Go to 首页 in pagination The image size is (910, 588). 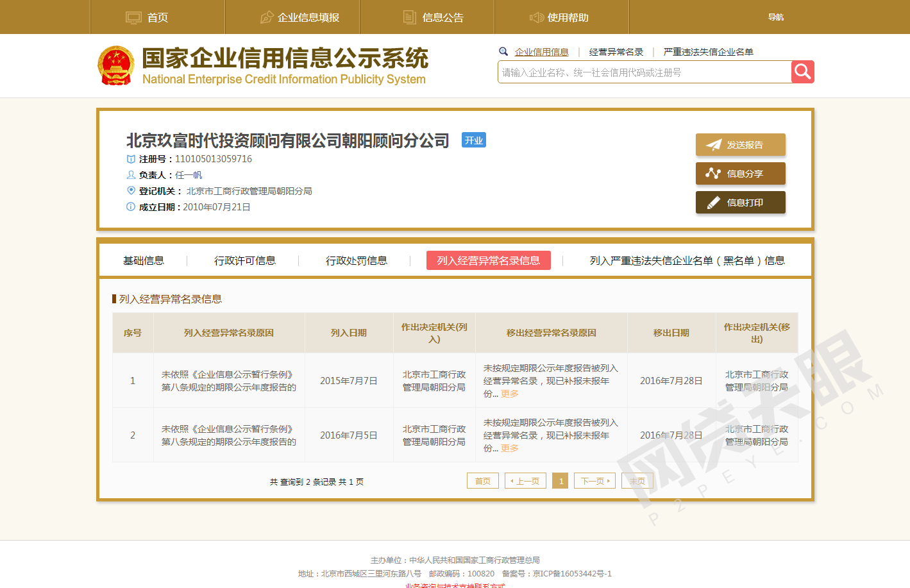[x=483, y=481]
